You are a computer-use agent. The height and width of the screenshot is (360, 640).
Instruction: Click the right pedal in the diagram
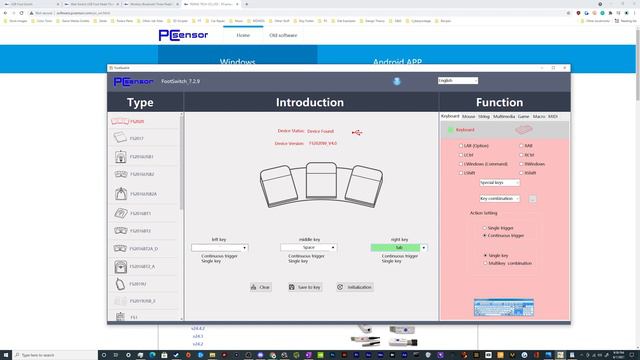tap(364, 186)
